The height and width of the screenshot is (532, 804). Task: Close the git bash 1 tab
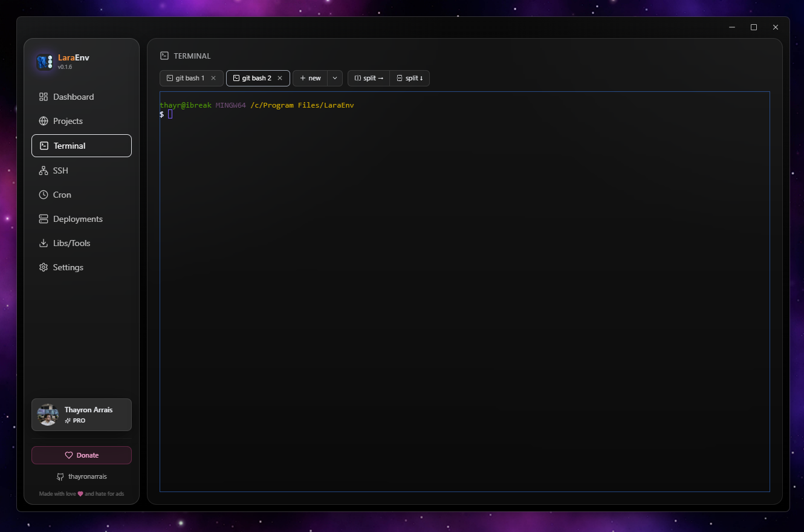(x=213, y=78)
